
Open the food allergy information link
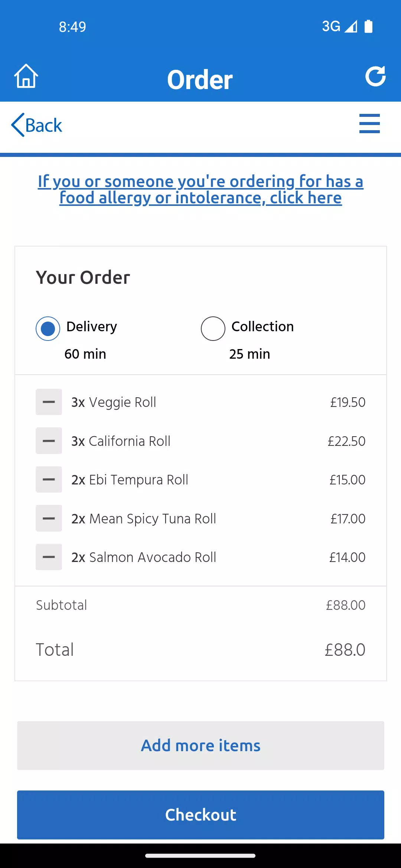point(200,190)
